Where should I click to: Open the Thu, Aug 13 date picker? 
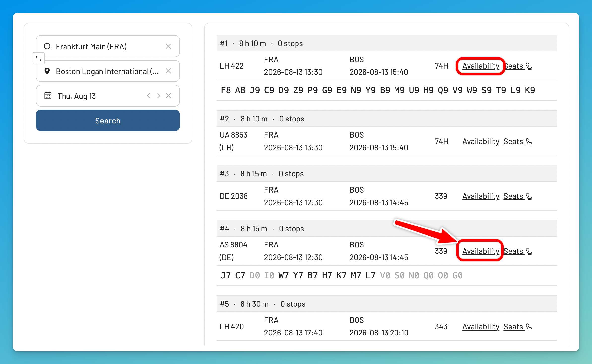[108, 96]
